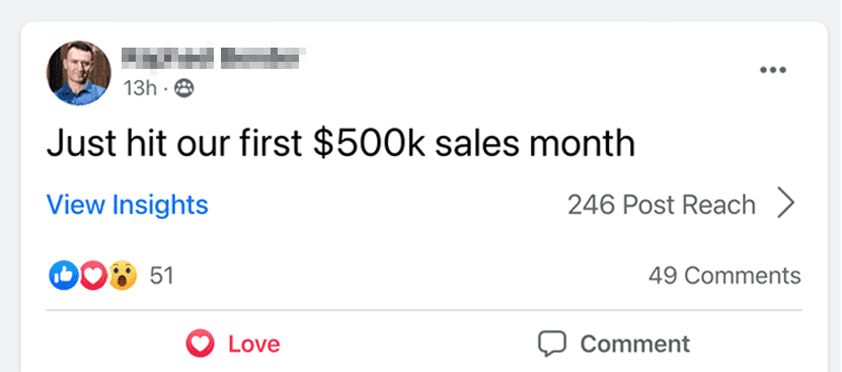Click the Wow face reaction emoji
Viewport: 842px width, 372px height.
(123, 275)
